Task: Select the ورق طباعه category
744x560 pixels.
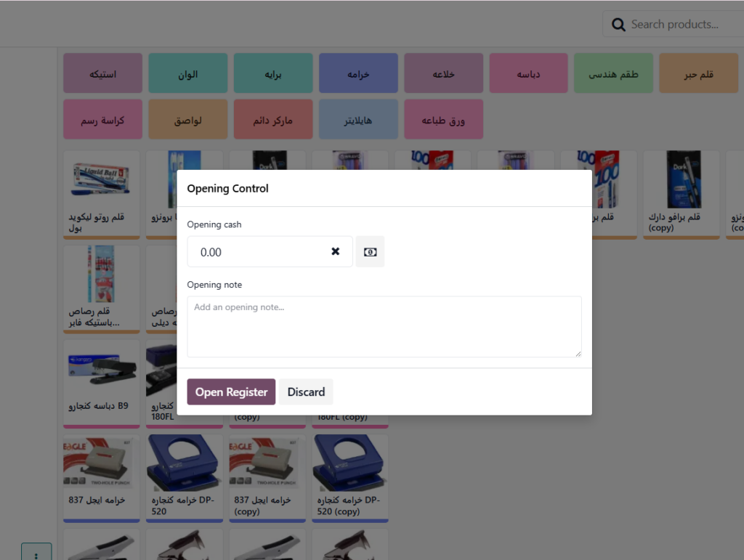Action: (444, 119)
